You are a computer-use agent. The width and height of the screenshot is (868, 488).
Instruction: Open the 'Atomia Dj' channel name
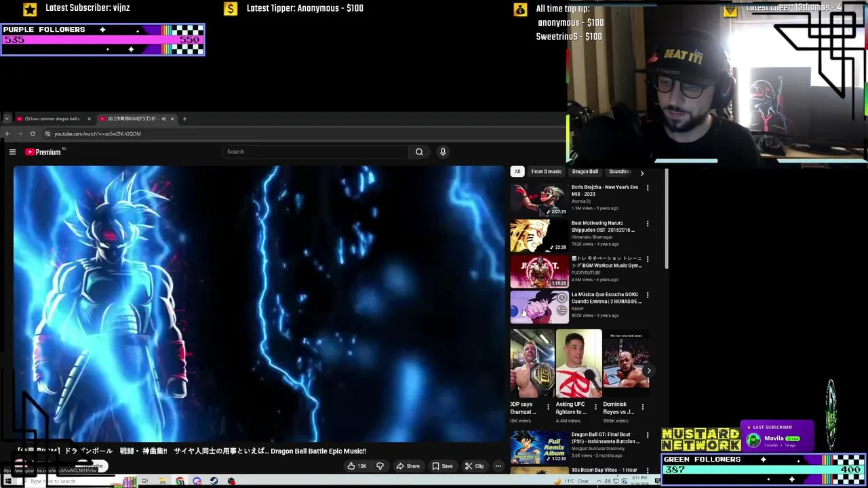click(581, 201)
